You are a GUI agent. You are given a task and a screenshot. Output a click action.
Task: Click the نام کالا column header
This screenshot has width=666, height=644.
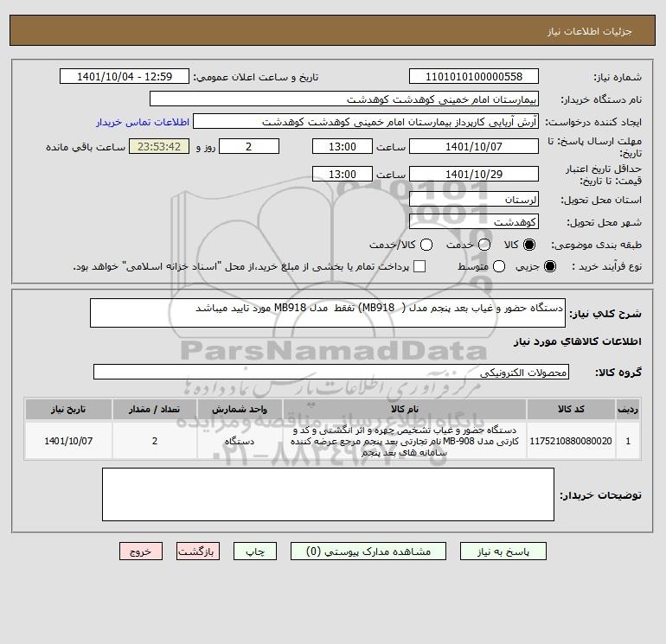[x=405, y=409]
